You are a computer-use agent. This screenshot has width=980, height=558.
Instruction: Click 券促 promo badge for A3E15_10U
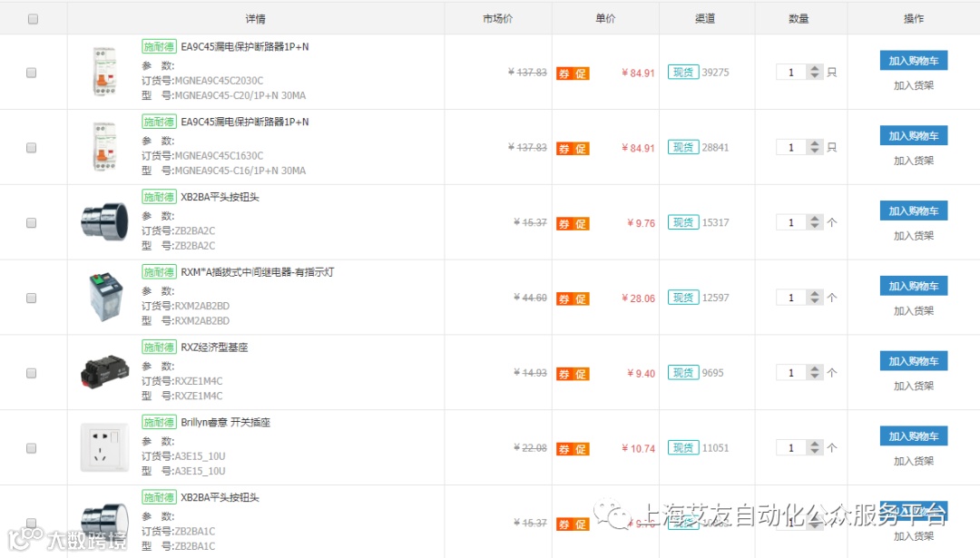[573, 448]
